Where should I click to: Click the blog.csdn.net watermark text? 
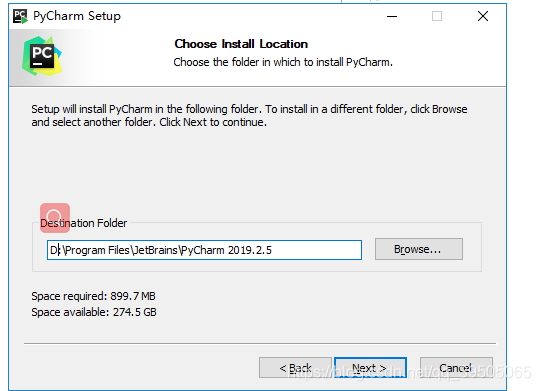pos(410,372)
